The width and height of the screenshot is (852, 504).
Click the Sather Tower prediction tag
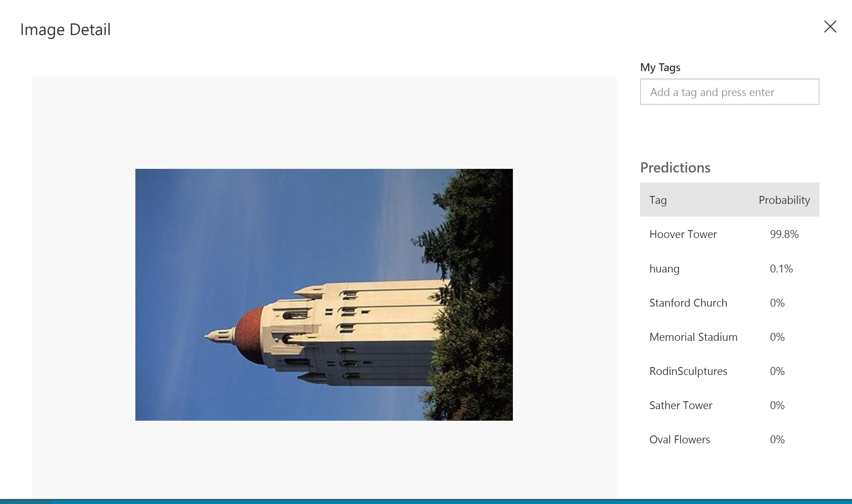pos(680,405)
